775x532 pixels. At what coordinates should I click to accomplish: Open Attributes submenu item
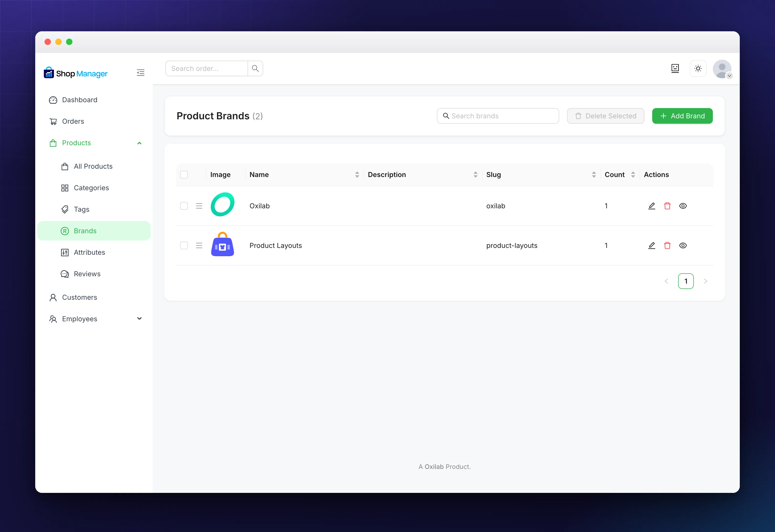point(94,252)
